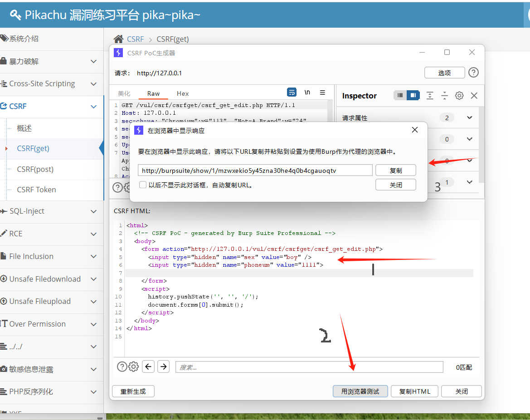Switch to the Raw tab

pyautogui.click(x=153, y=94)
